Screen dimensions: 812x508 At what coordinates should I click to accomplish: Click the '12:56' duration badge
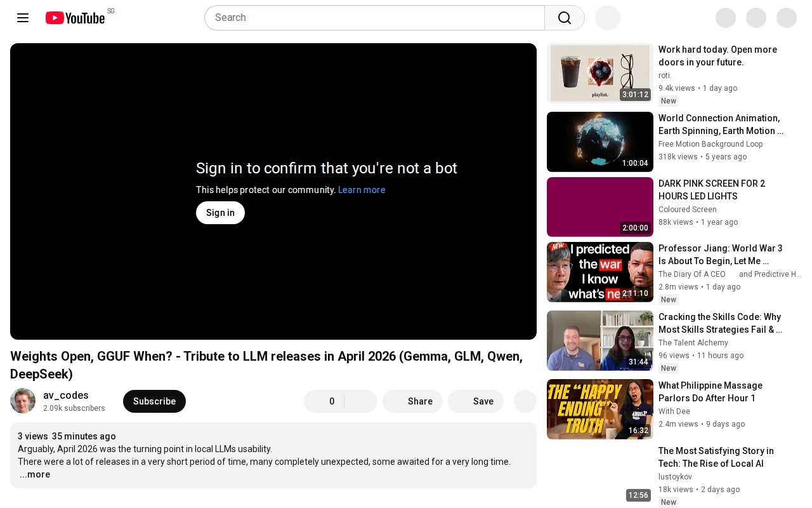tap(638, 495)
